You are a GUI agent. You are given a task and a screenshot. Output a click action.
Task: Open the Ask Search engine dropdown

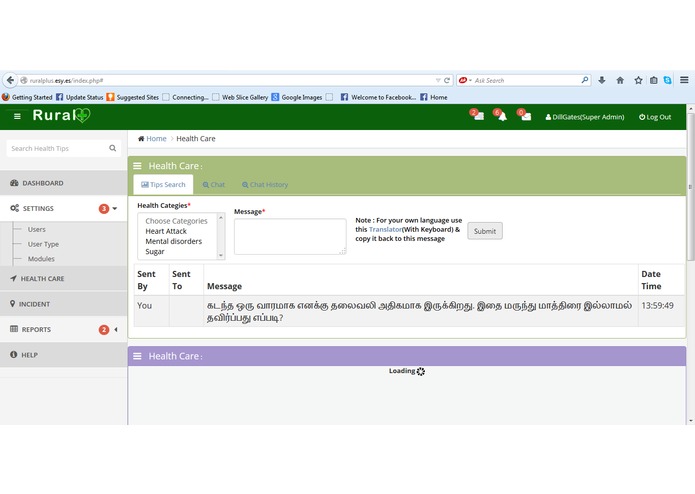click(470, 80)
